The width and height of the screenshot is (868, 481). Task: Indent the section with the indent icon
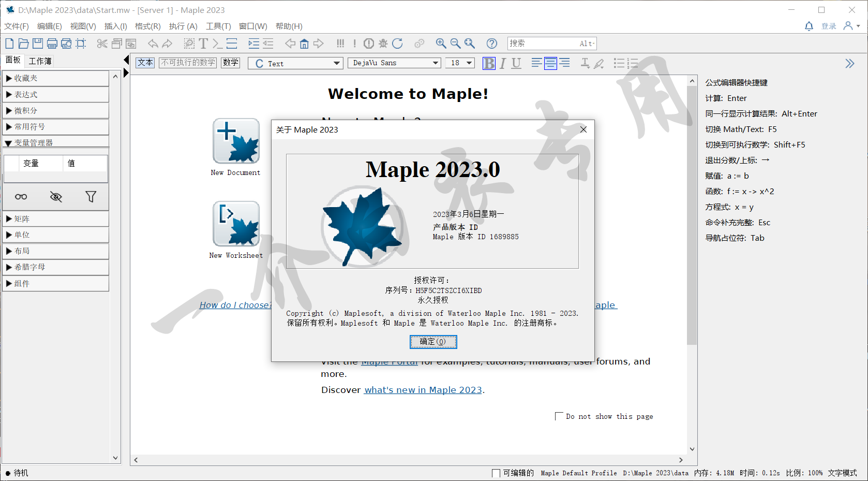pyautogui.click(x=253, y=43)
